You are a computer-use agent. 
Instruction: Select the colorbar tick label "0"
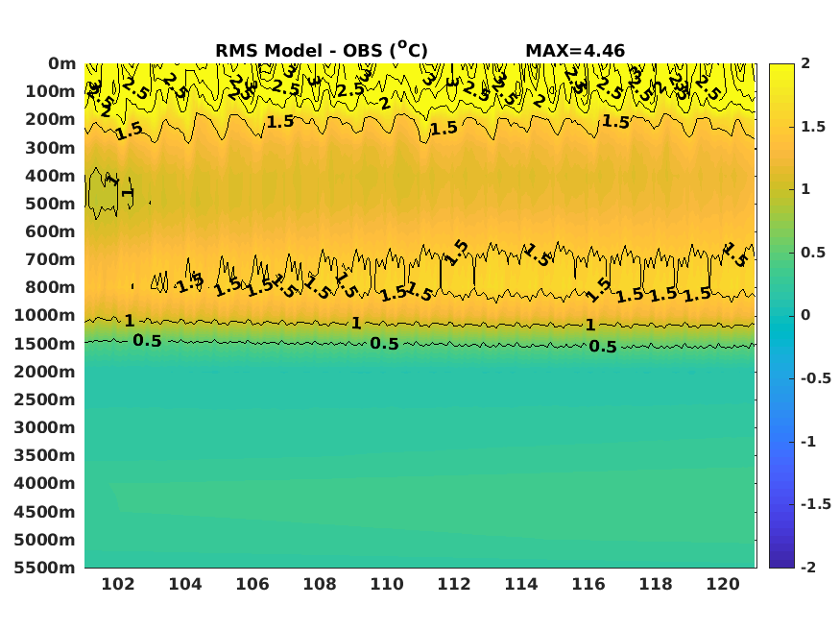pyautogui.click(x=805, y=315)
